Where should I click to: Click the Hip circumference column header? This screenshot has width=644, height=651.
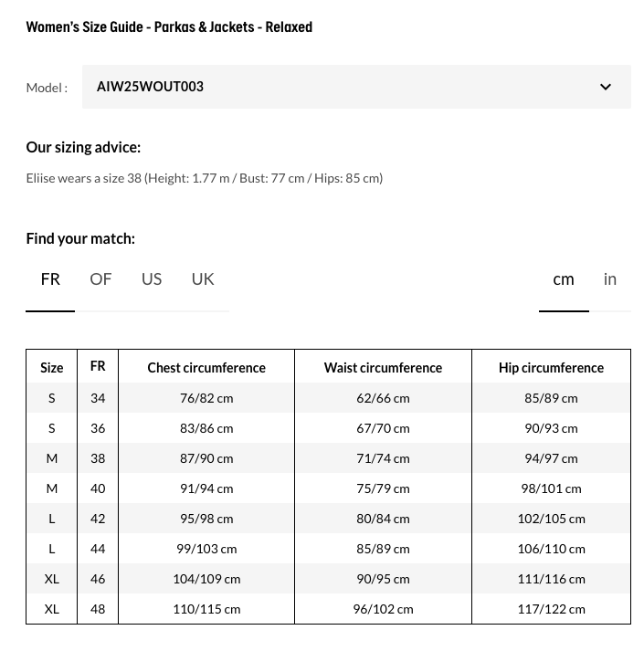[551, 368]
